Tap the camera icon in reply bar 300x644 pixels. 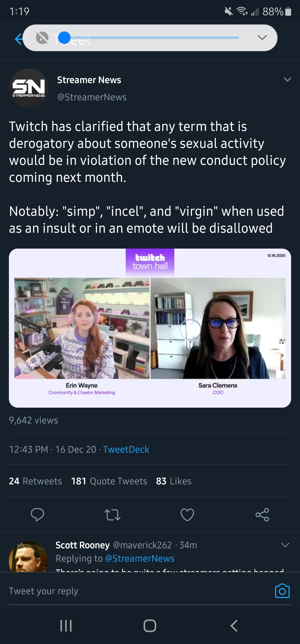tap(282, 591)
